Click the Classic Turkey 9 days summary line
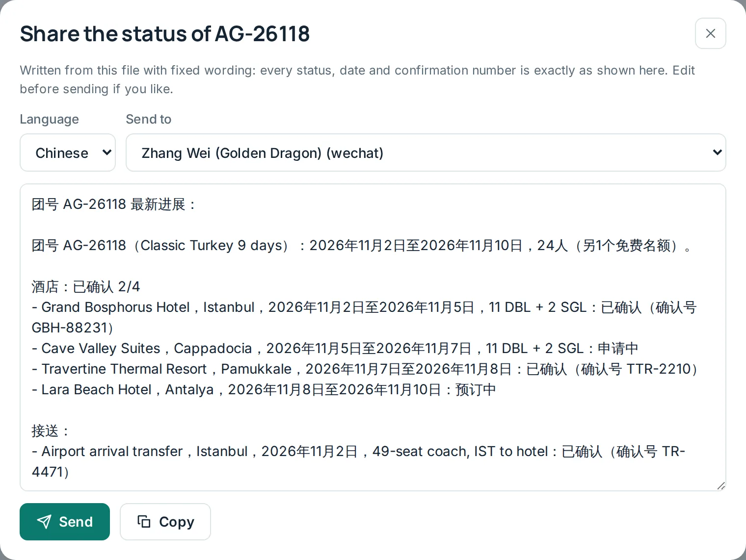Screen dimensions: 746x560 pos(362,245)
